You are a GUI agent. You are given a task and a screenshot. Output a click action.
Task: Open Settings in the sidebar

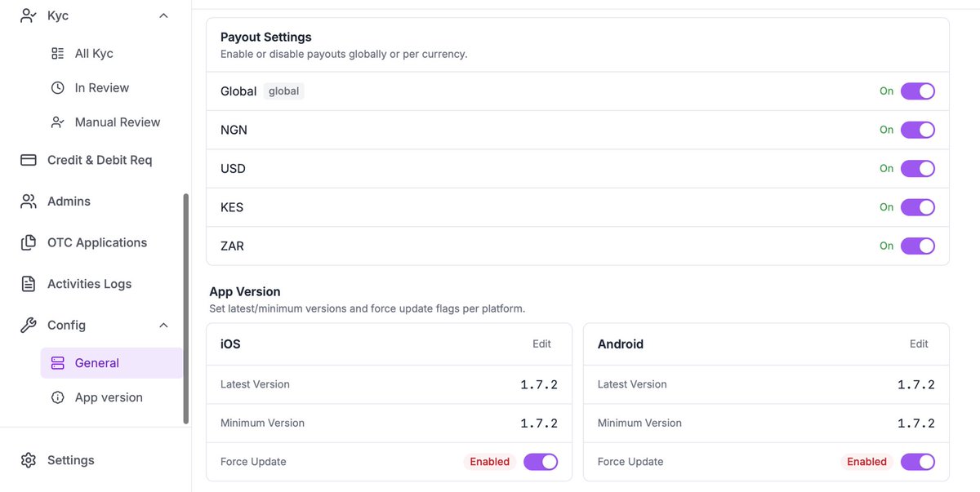click(71, 460)
